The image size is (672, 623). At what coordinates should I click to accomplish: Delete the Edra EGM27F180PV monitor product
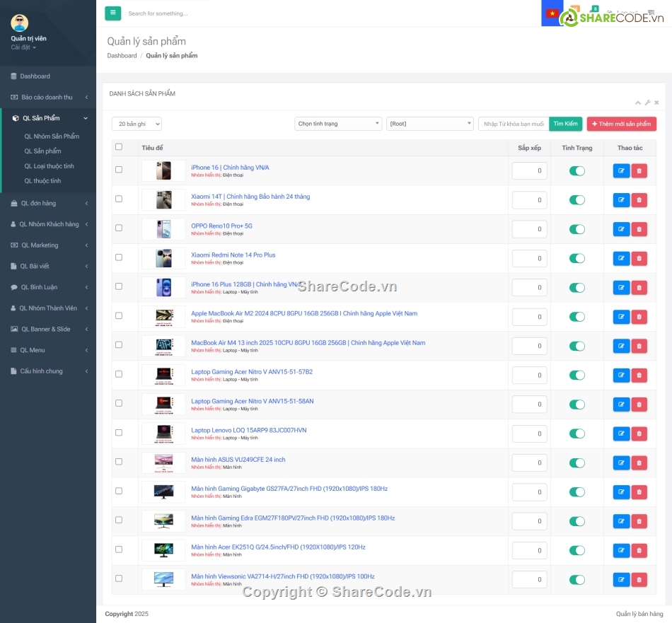pos(639,521)
